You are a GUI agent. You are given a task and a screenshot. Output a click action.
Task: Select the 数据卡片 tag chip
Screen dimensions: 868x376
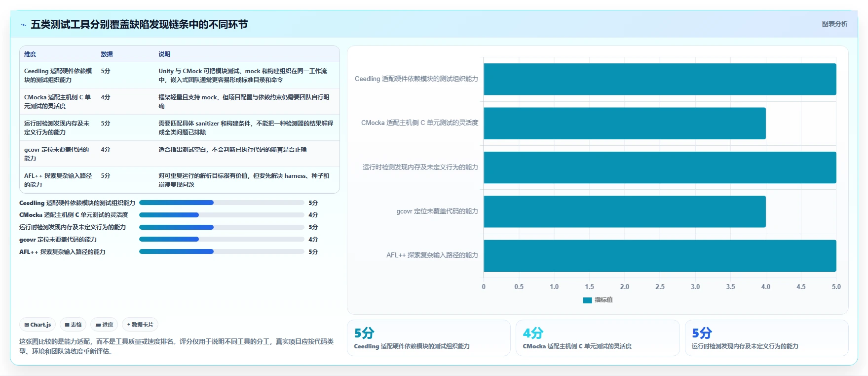pos(140,325)
